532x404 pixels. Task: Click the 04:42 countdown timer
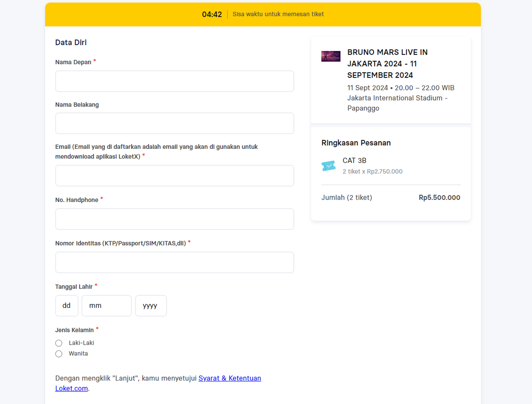212,14
